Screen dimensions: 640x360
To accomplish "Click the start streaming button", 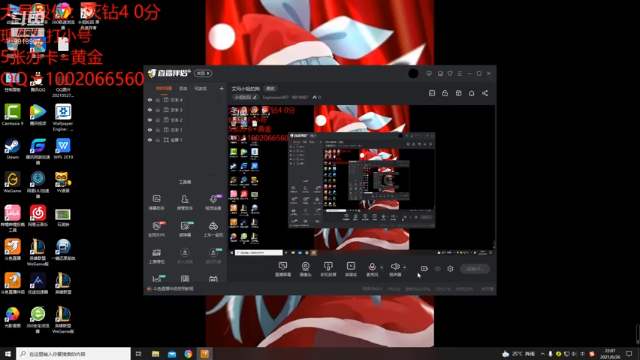I will [475, 269].
